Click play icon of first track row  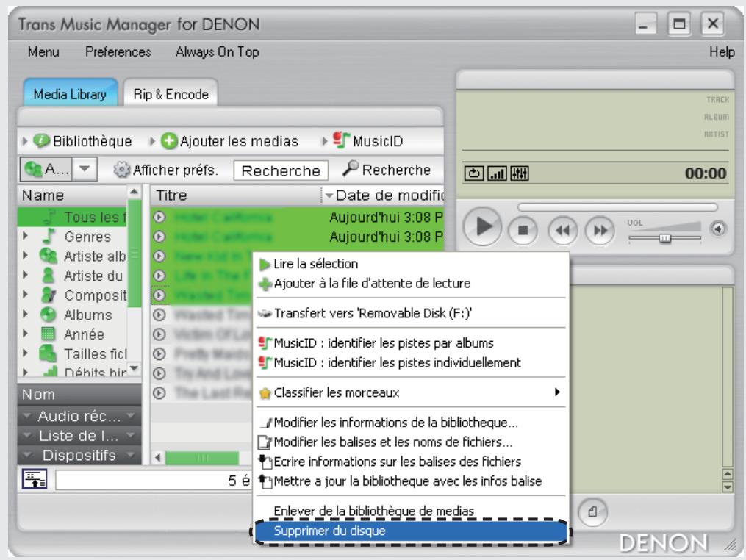pos(159,217)
